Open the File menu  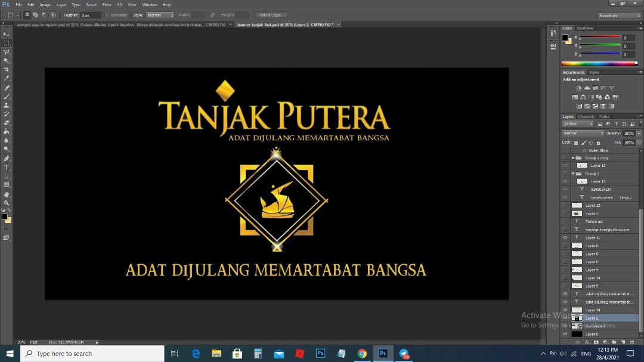pos(19,5)
